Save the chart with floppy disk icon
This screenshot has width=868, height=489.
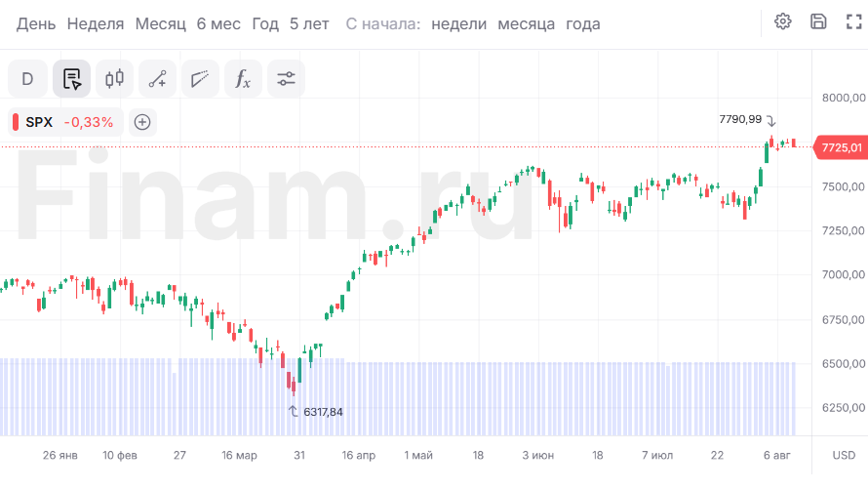pyautogui.click(x=818, y=21)
